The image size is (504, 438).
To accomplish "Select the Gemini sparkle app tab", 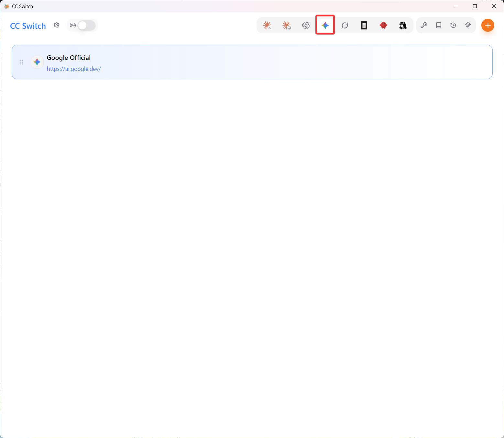I will 325,25.
